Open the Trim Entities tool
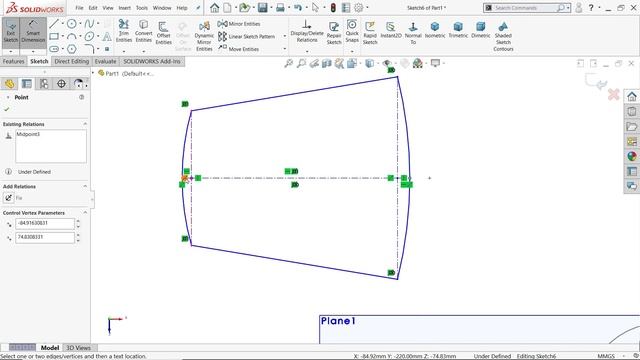The image size is (640, 360). tap(124, 31)
